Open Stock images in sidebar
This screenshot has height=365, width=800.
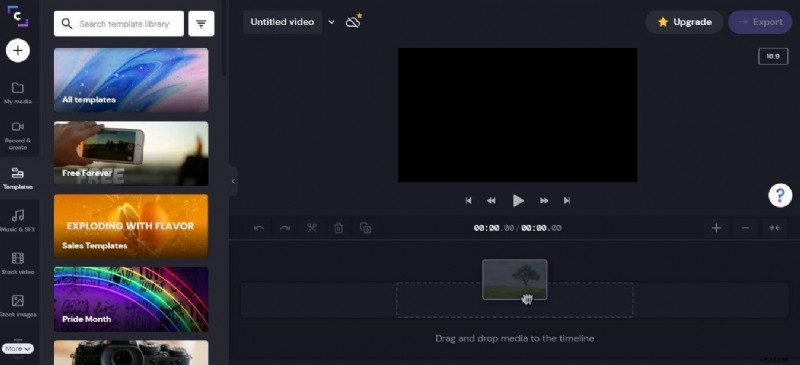[x=18, y=306]
